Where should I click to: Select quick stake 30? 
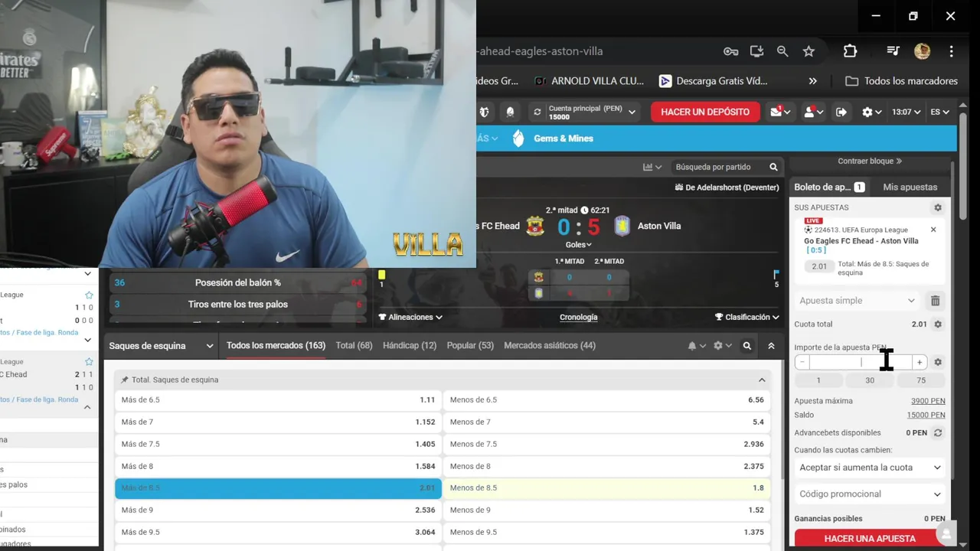click(870, 380)
